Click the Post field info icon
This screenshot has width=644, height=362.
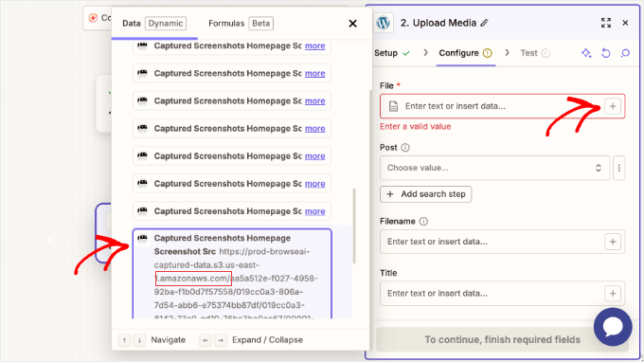[x=405, y=148]
